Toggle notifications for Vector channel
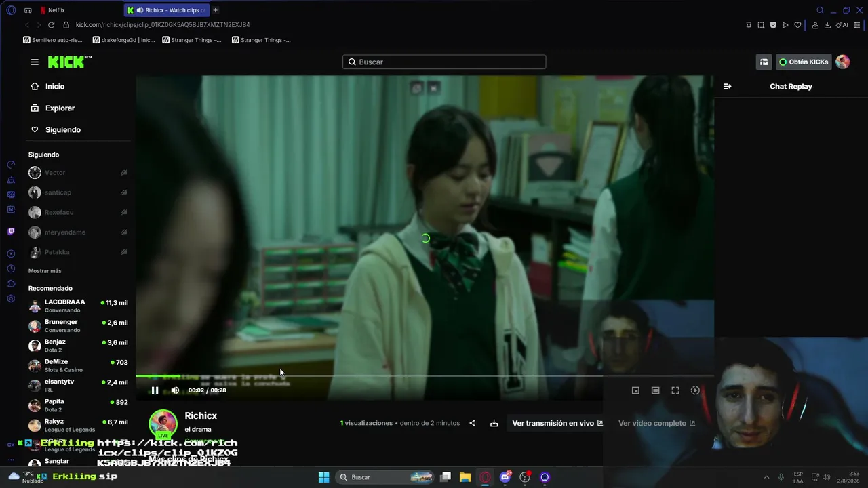Viewport: 868px width, 488px height. (x=124, y=173)
